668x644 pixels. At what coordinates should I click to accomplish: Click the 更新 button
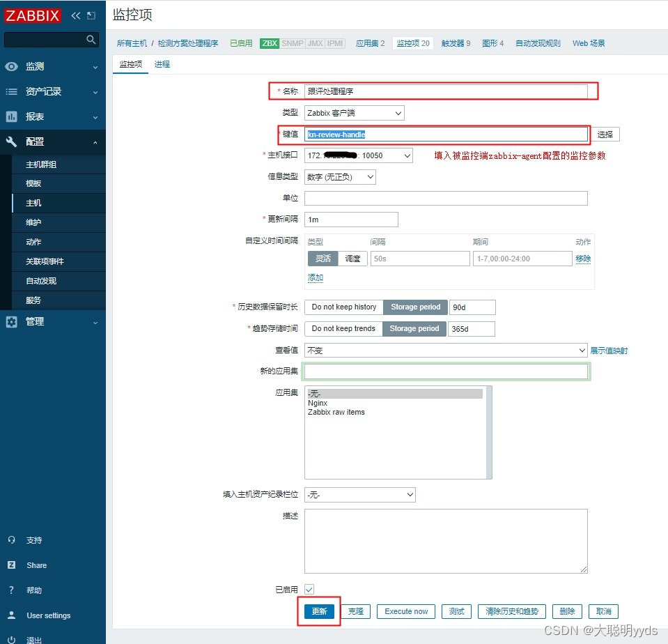tap(319, 611)
